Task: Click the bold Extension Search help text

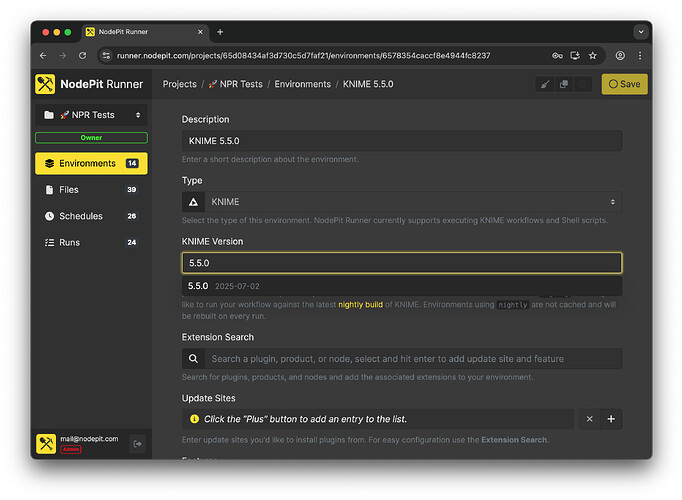Action: click(x=514, y=440)
